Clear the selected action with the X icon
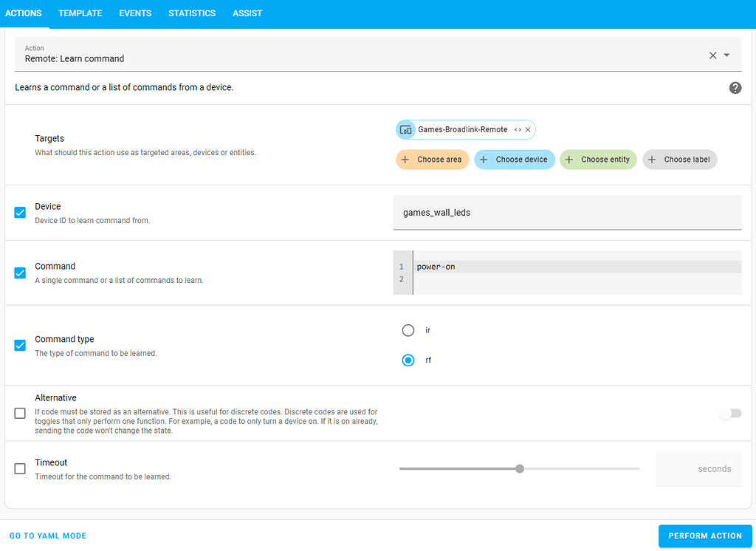756x551 pixels. coord(712,55)
